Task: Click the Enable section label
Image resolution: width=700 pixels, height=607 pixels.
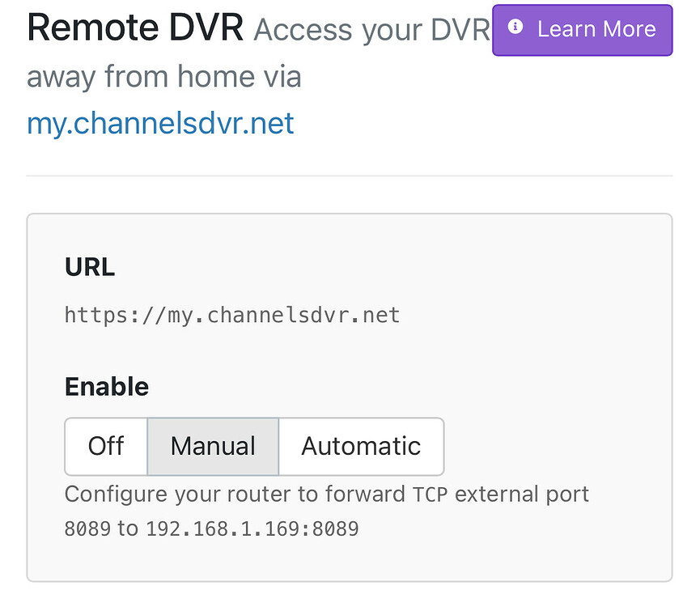Action: pyautogui.click(x=106, y=387)
